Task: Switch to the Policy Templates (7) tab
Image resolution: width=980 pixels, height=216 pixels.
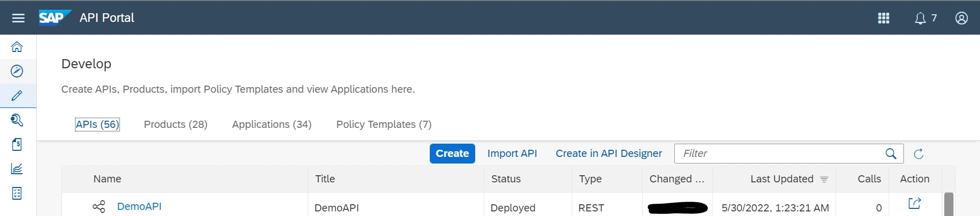Action: coord(384,124)
